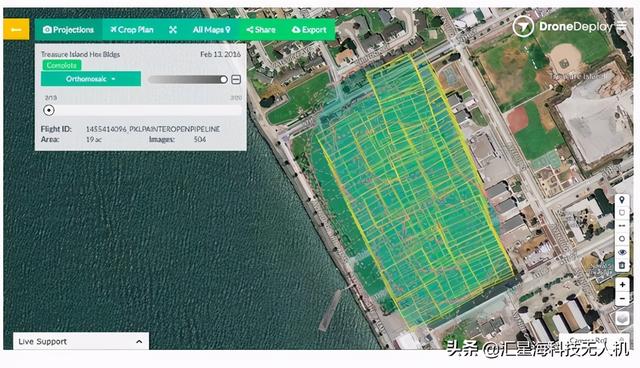Click the 504 images count
This screenshot has height=368, width=640.
tap(200, 140)
